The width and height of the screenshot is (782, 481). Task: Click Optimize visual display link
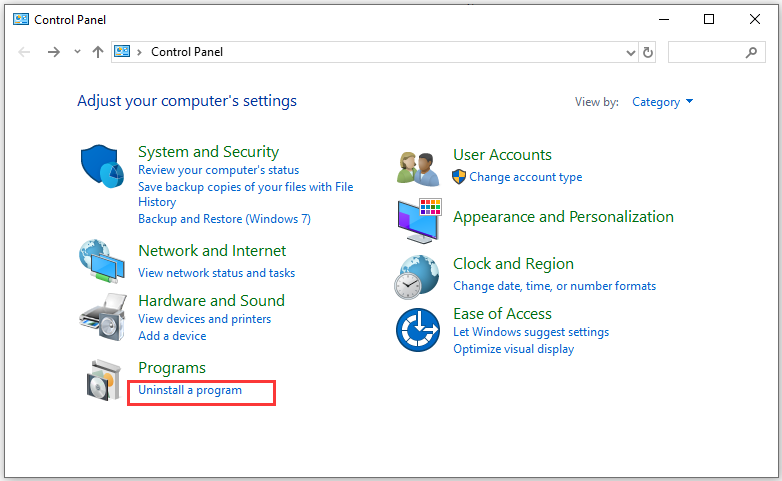point(514,349)
